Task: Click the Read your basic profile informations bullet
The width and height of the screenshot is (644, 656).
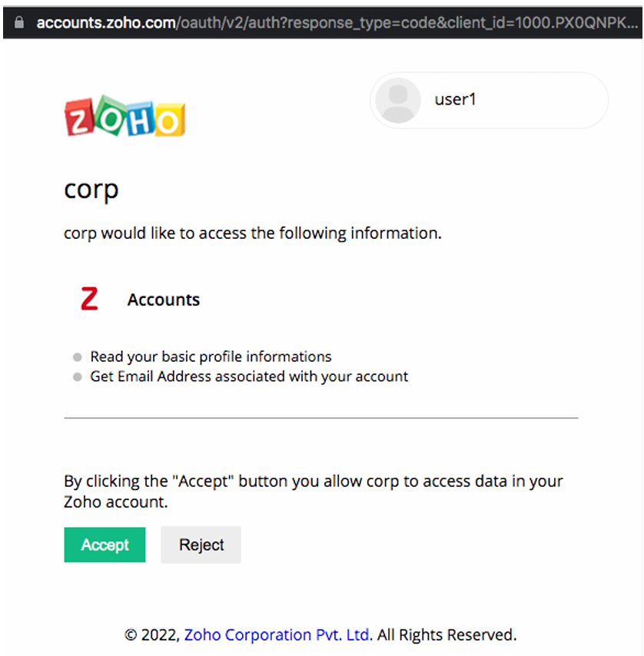Action: click(x=211, y=356)
